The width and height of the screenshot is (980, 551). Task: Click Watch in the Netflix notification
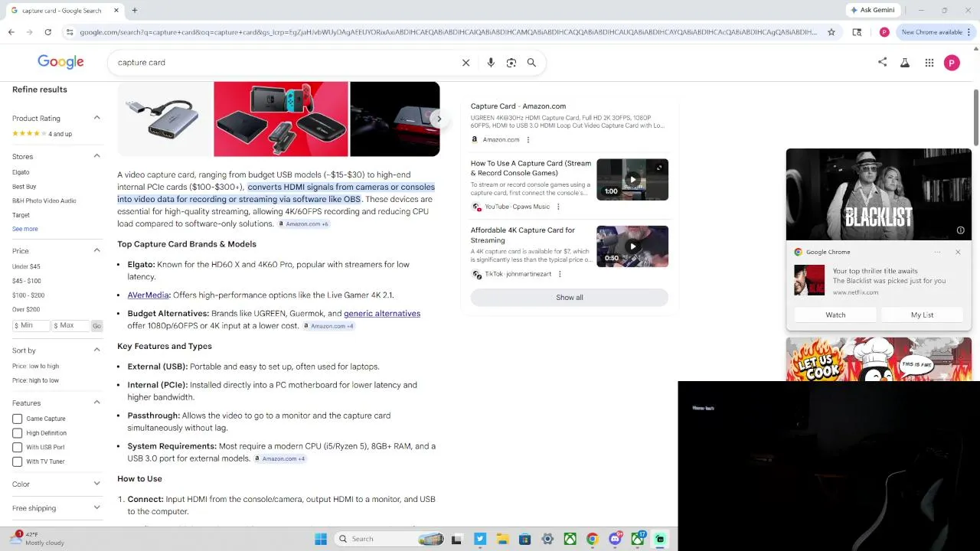coord(835,315)
